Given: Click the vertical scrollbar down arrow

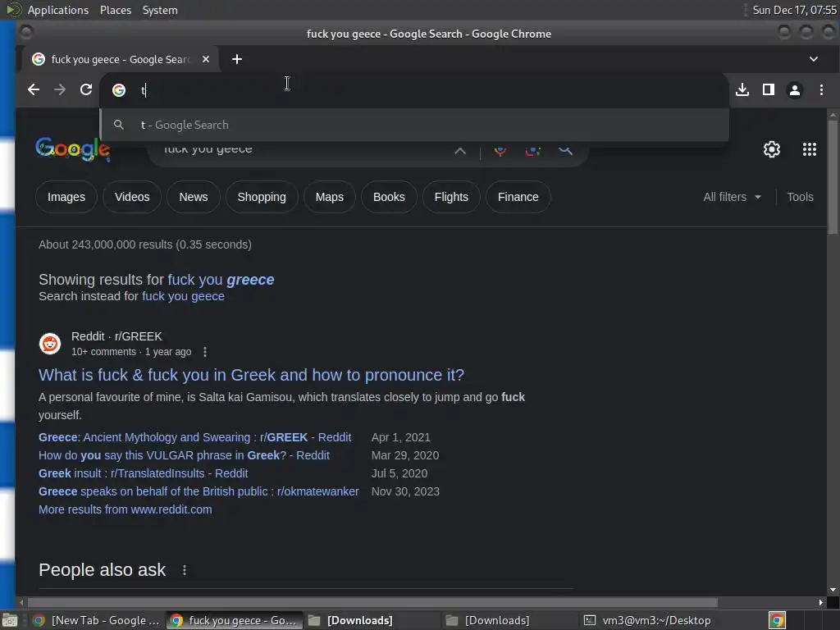Looking at the screenshot, I should (x=833, y=590).
